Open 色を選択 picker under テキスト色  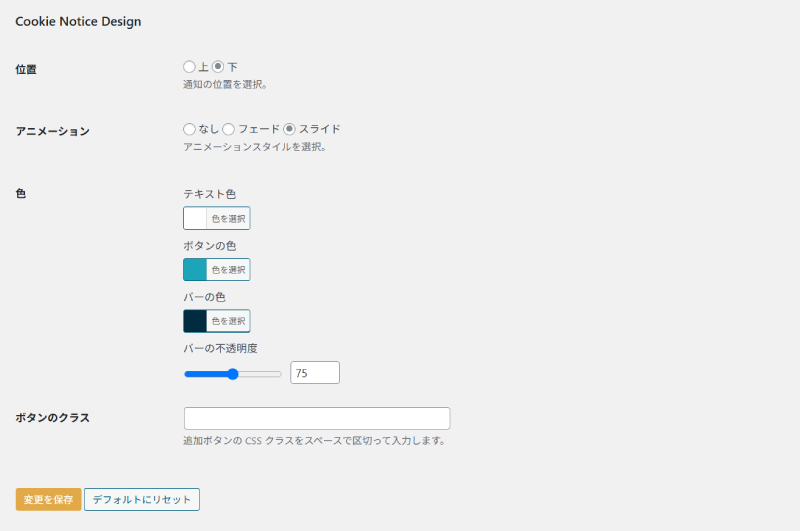click(x=228, y=218)
